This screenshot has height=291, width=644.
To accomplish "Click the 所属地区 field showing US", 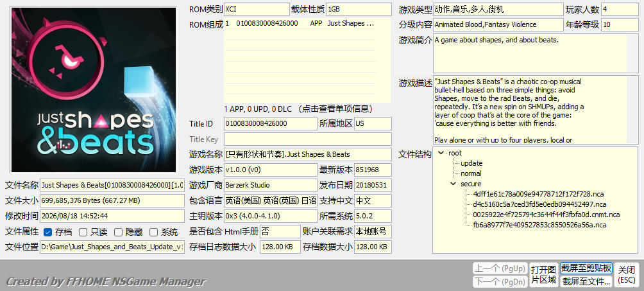I will pos(373,123).
